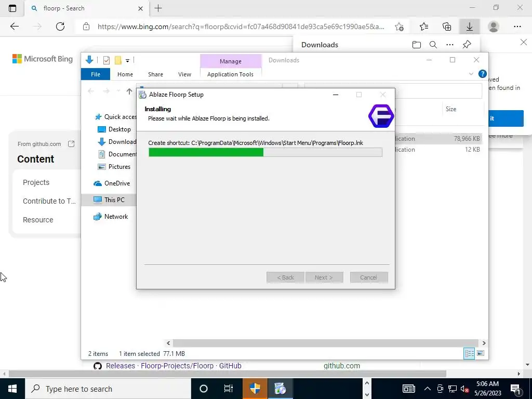Select OneDrive in Explorer navigation pane

tap(112, 183)
